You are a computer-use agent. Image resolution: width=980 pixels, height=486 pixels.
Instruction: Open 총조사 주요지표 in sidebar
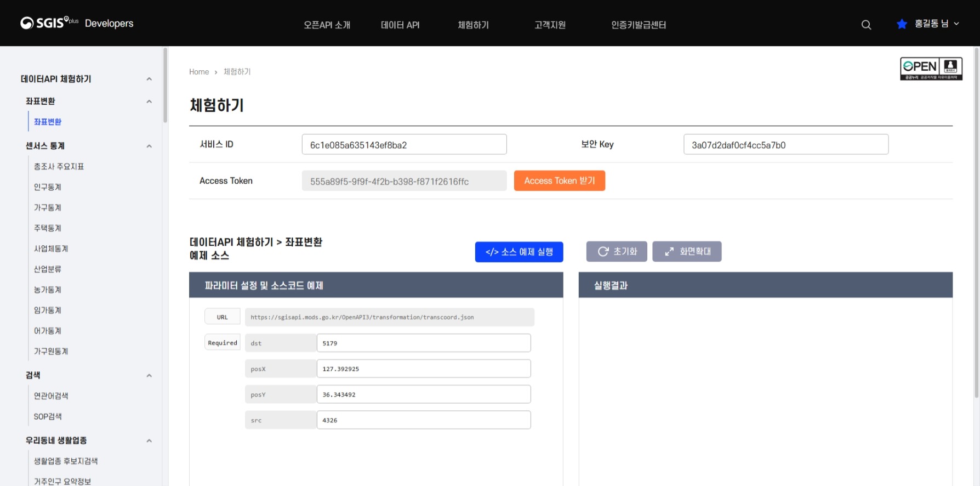click(x=59, y=166)
